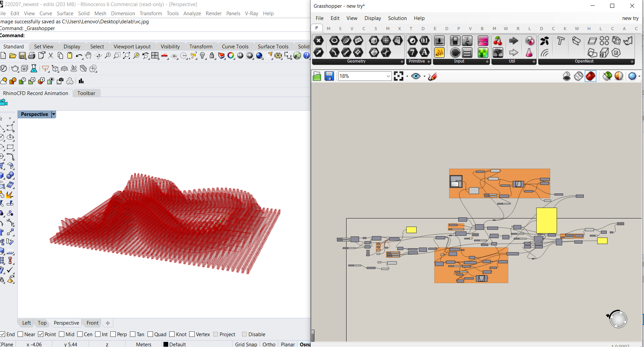The height and width of the screenshot is (347, 644).
Task: Open the canvas zoom percentage dropdown
Action: point(388,76)
